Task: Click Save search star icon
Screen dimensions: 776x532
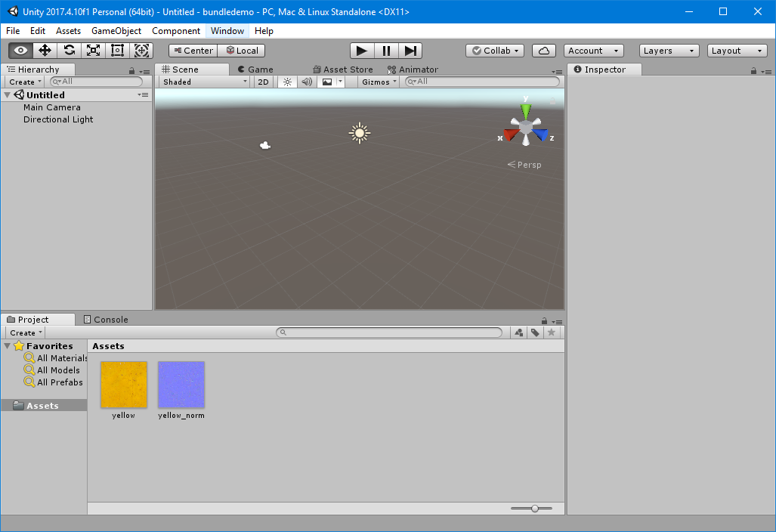Action: tap(552, 332)
